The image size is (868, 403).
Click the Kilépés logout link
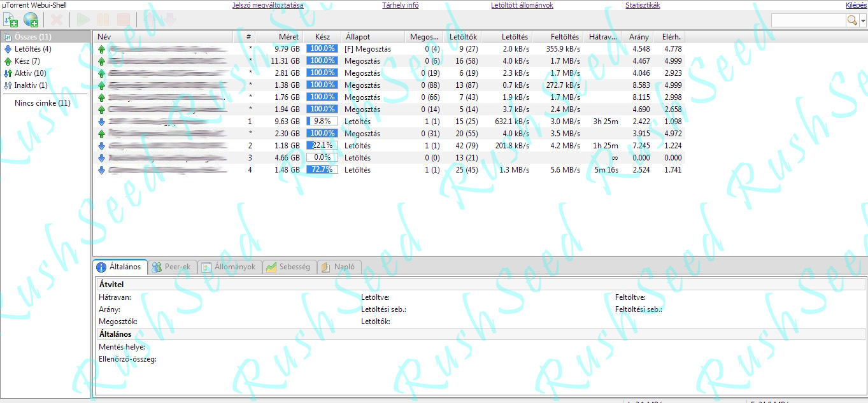[855, 5]
